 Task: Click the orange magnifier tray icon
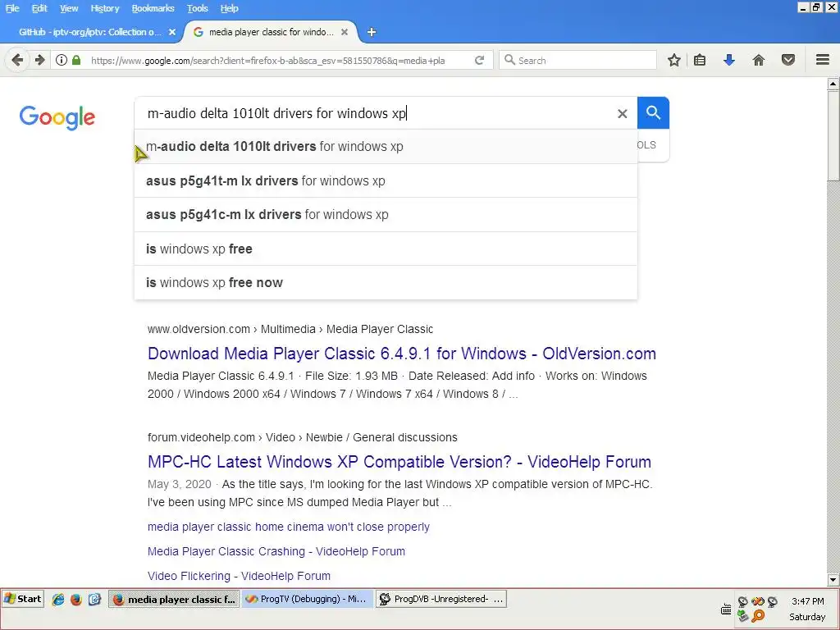click(758, 616)
